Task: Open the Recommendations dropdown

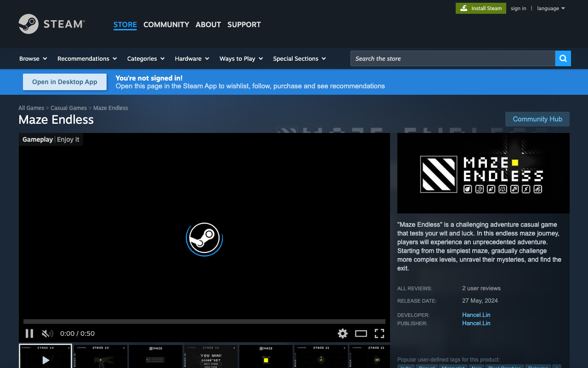Action: (87, 58)
